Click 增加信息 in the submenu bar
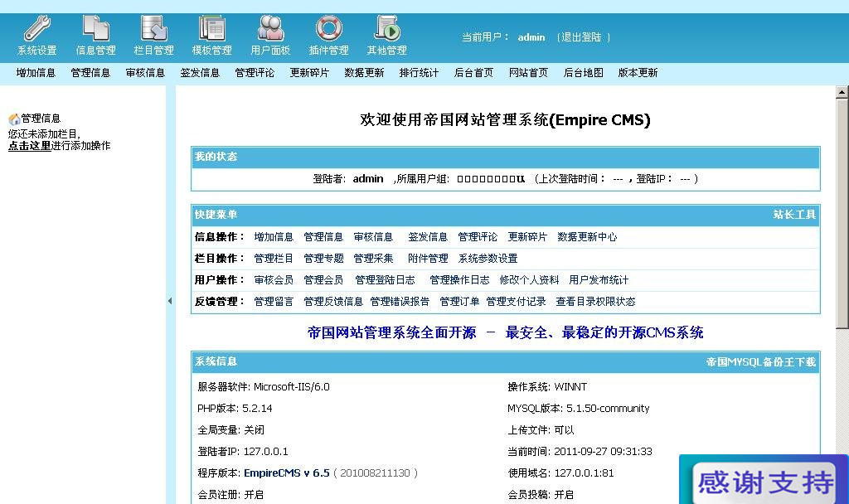The image size is (849, 504). click(x=36, y=73)
